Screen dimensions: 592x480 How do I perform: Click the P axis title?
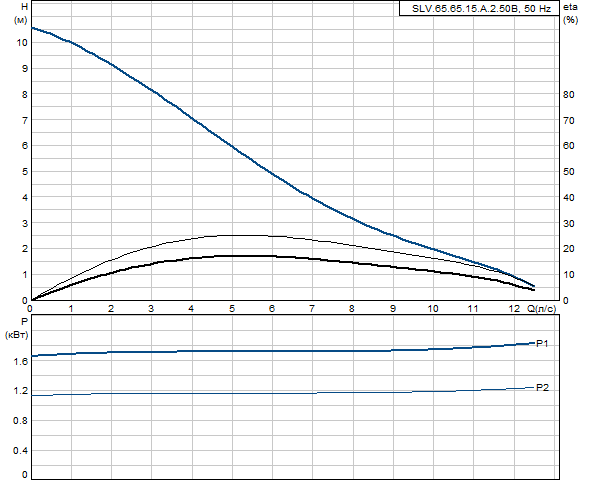(25, 322)
